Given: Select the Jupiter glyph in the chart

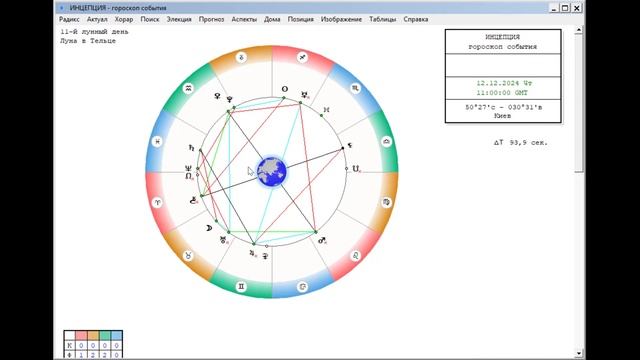Looking at the screenshot, I should pyautogui.click(x=253, y=253).
